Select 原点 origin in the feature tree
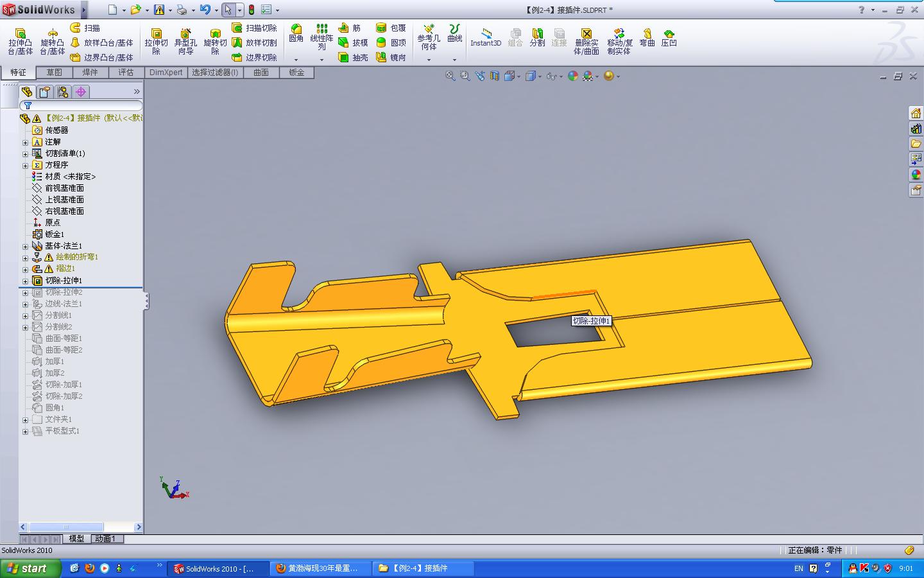 click(53, 223)
